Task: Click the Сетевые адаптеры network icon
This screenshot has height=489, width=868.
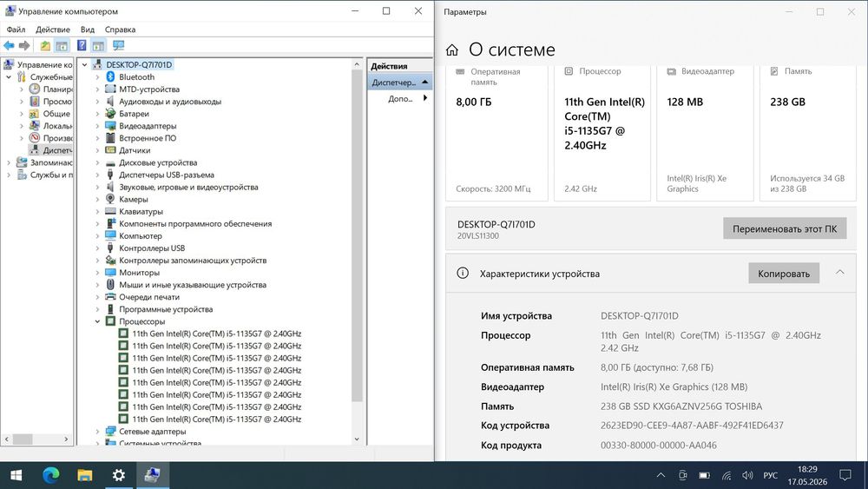Action: 110,432
